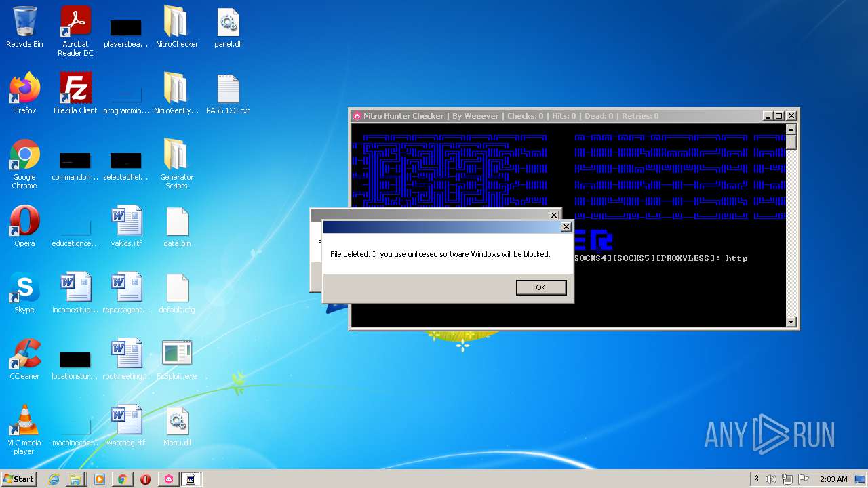Select Acrobat Reader DC desktop shortcut
Screen dimensions: 868x488
(x=75, y=31)
